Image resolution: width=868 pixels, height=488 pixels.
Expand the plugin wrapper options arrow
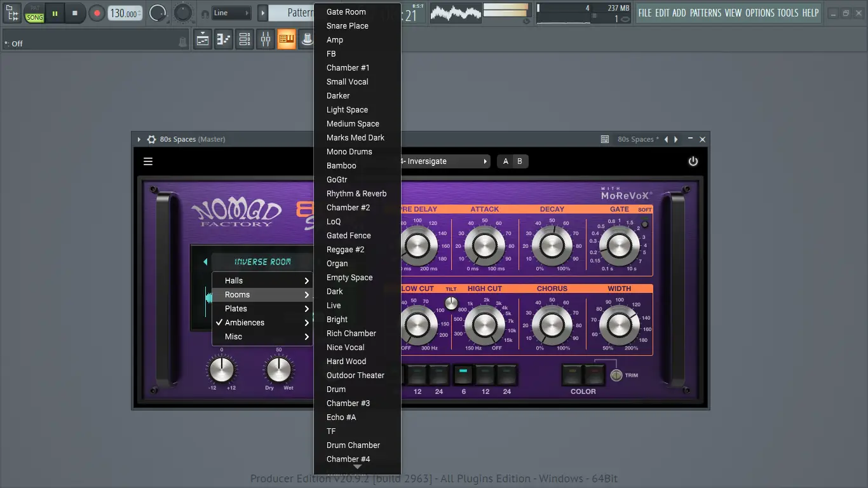[x=139, y=139]
